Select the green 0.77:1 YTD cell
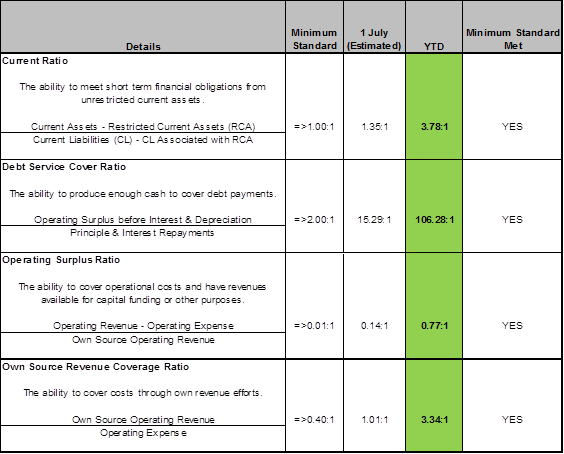 pyautogui.click(x=434, y=306)
